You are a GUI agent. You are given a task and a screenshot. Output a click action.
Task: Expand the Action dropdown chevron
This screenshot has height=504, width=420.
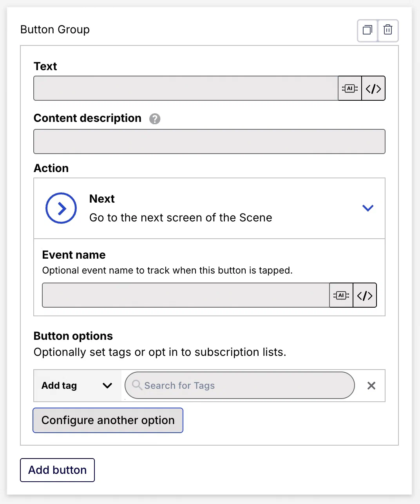[x=367, y=208]
